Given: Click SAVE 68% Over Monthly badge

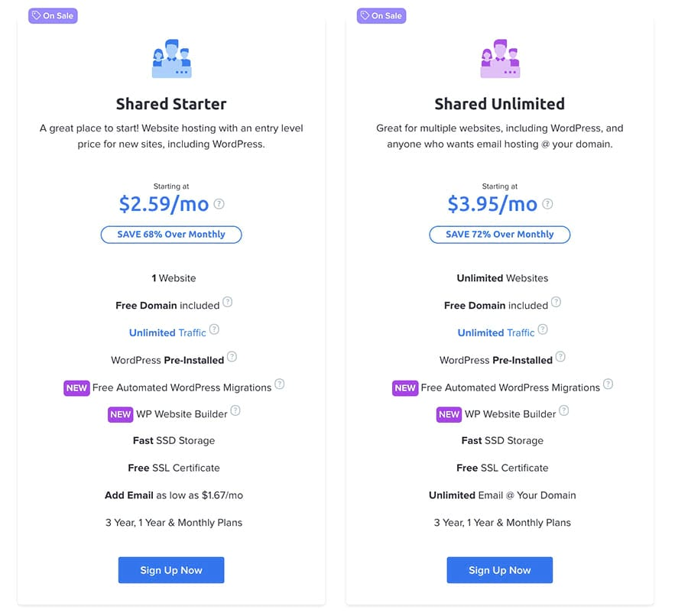Looking at the screenshot, I should coord(171,235).
